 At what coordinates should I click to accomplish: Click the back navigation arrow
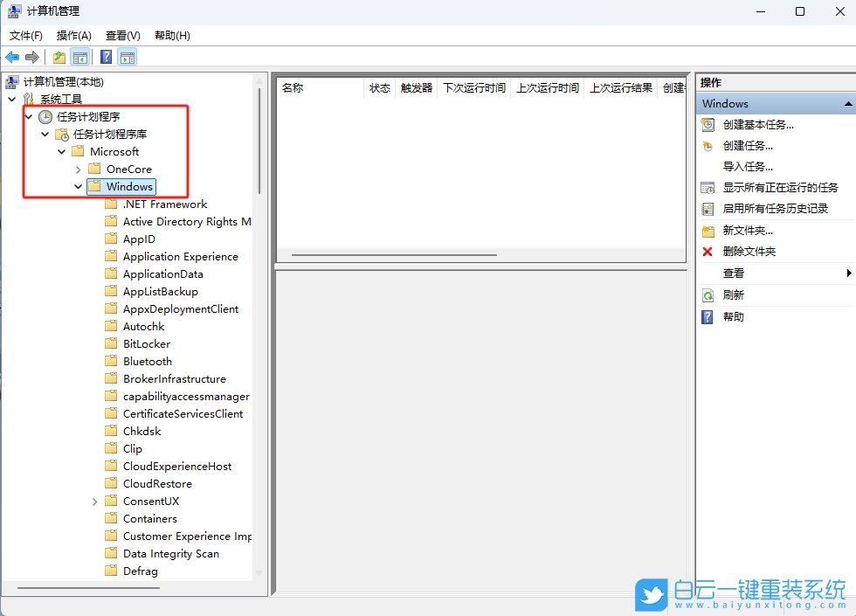click(12, 56)
